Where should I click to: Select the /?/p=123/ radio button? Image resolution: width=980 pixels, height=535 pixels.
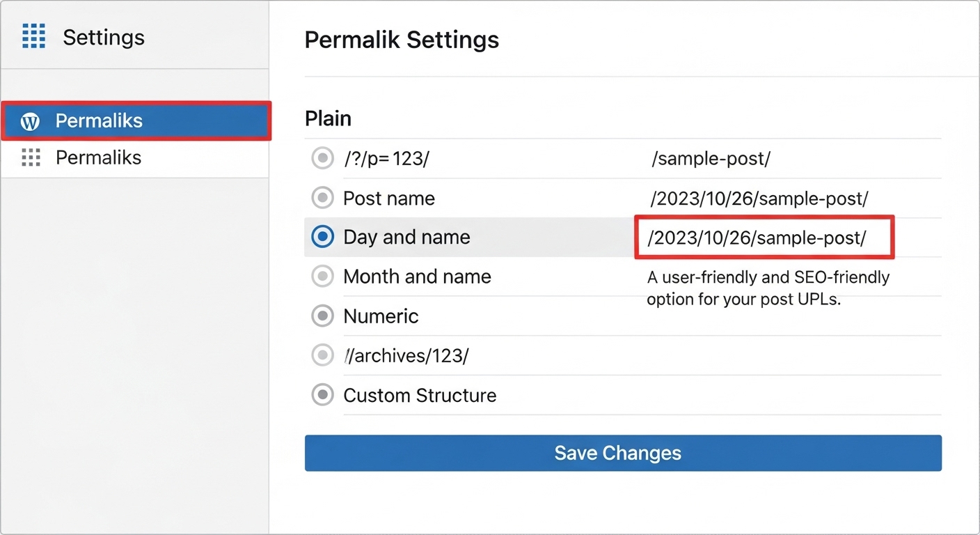tap(322, 159)
